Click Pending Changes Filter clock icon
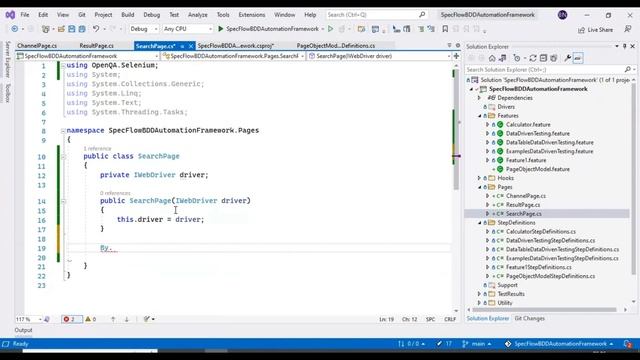 pos(517,58)
